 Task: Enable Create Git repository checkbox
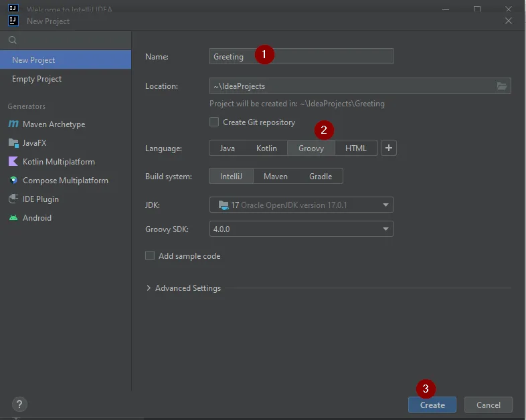[214, 122]
